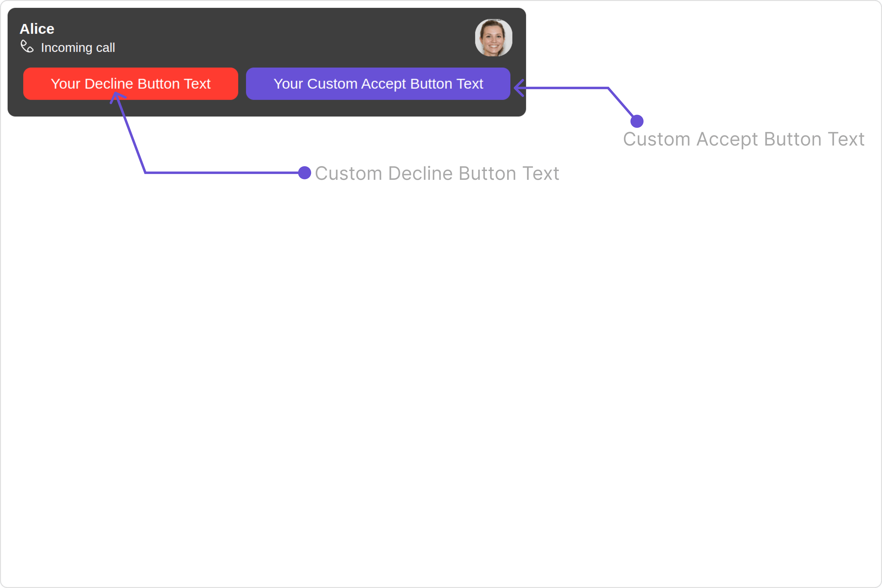Decline the call with the red button
882x588 pixels.
(131, 84)
